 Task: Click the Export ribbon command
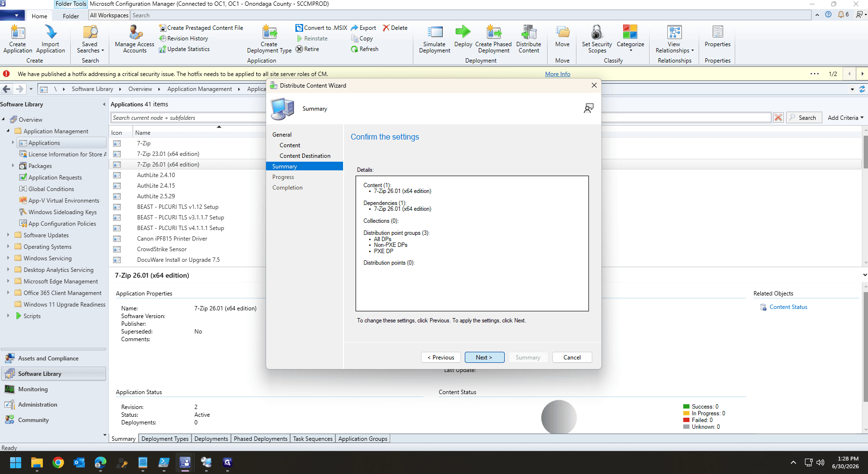point(364,28)
